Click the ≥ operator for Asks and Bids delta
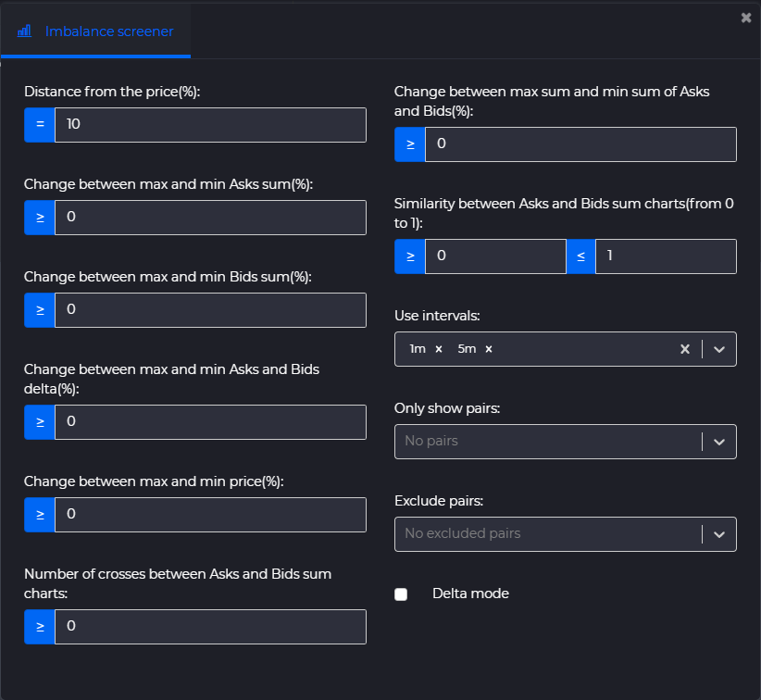Viewport: 761px width, 700px height. click(x=40, y=422)
